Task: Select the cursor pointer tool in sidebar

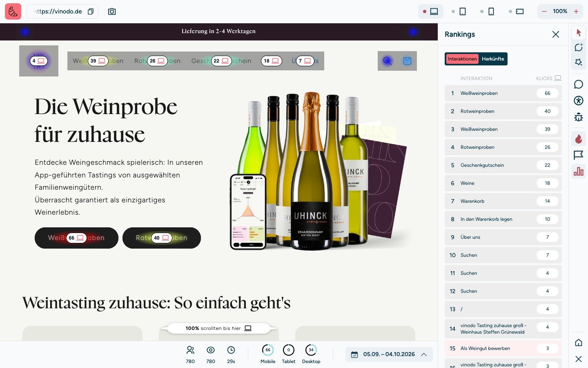Action: coord(579,32)
